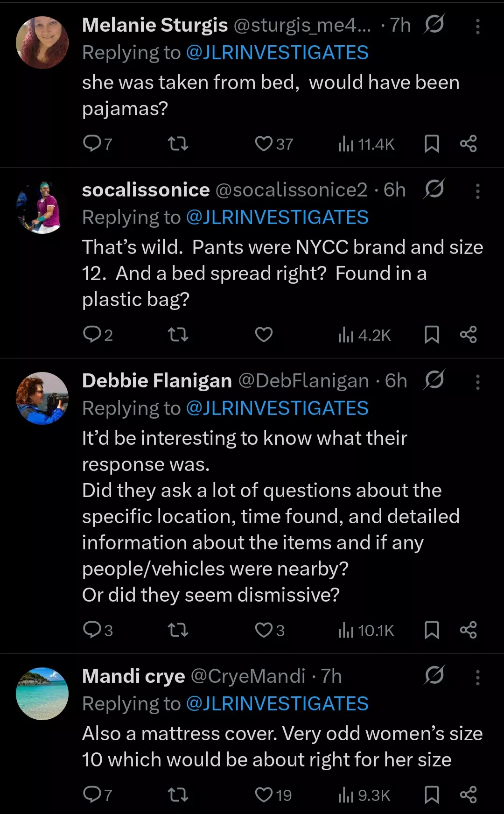Click @JLRINVESTIGATES link in Debbie Flanigan's reply
Viewport: 504px width, 814px height.
(x=277, y=408)
